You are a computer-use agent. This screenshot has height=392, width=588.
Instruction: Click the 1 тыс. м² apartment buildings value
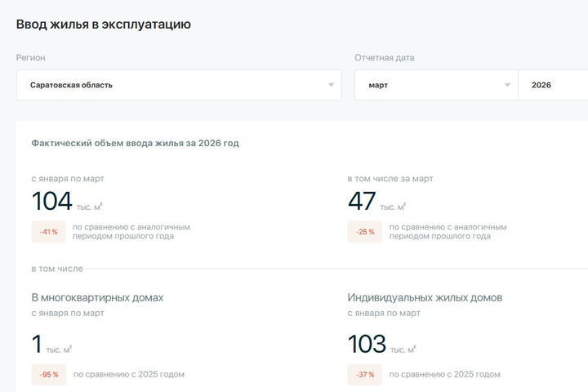(x=37, y=345)
